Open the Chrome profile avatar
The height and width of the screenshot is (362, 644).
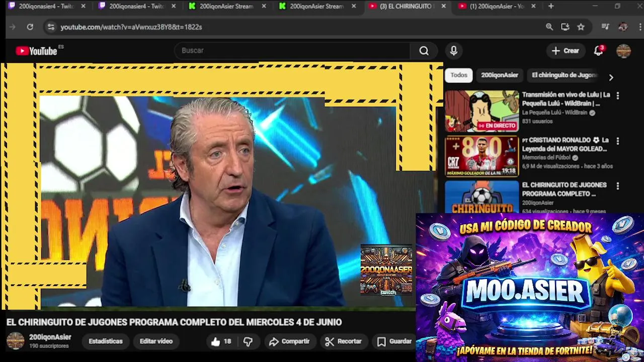point(623,27)
